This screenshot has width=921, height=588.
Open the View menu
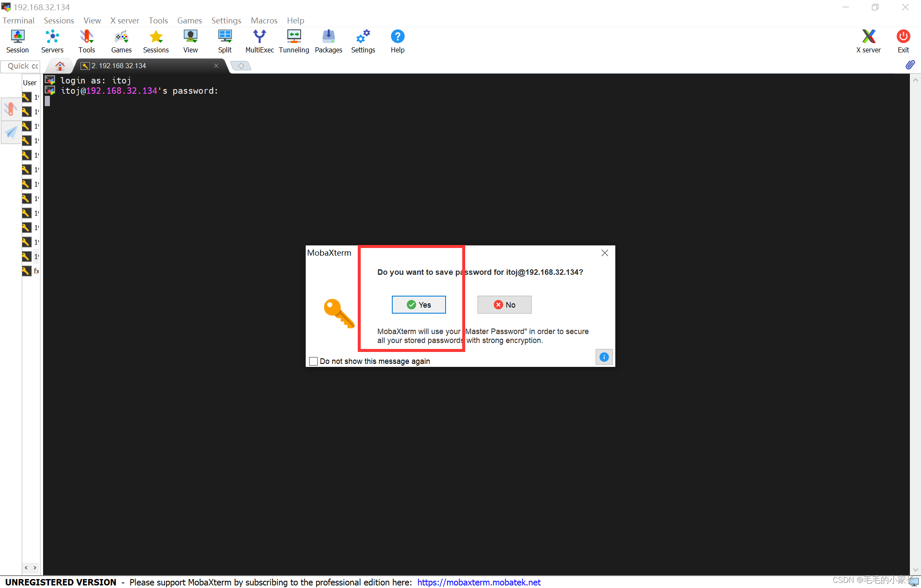coord(92,20)
